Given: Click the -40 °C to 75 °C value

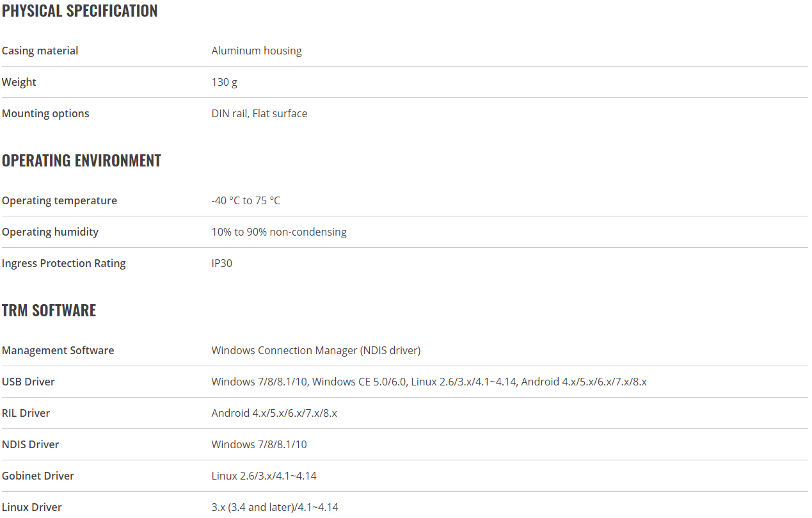Looking at the screenshot, I should coord(246,200).
